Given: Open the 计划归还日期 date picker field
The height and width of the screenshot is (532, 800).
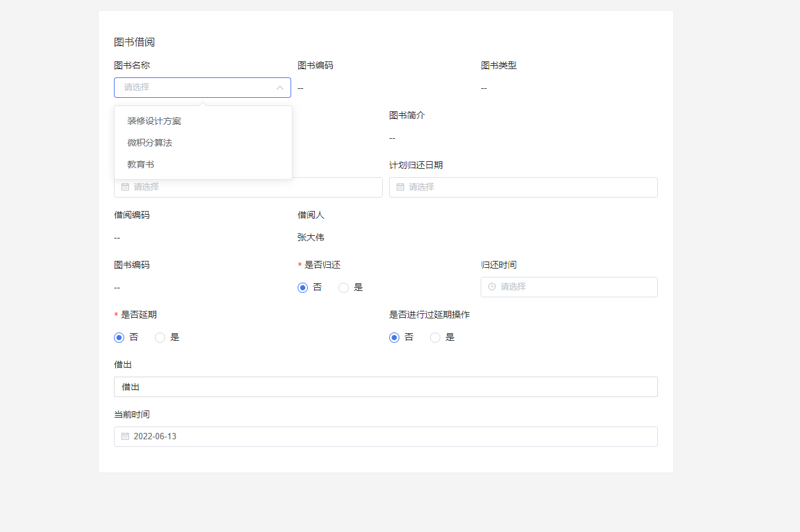Looking at the screenshot, I should pyautogui.click(x=524, y=187).
